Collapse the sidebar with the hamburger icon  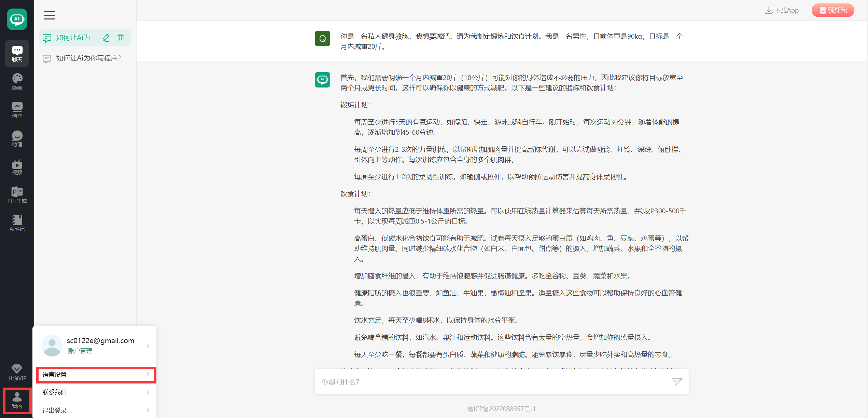(49, 15)
